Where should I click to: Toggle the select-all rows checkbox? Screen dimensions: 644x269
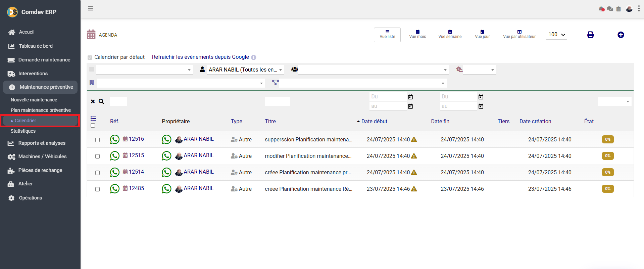pos(93,126)
